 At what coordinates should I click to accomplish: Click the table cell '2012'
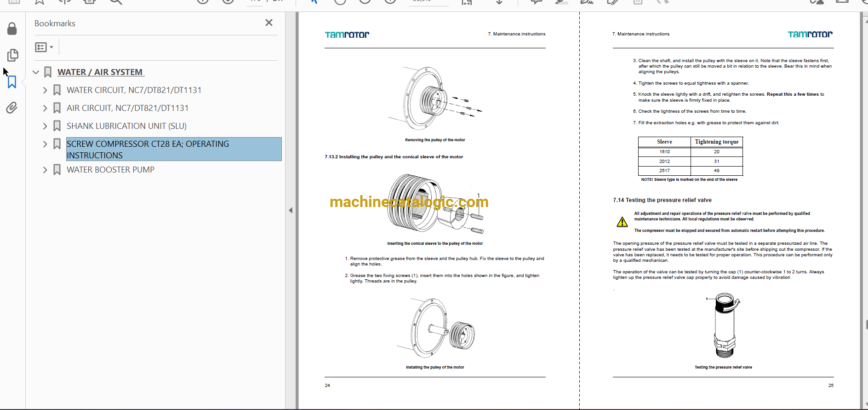click(x=664, y=162)
